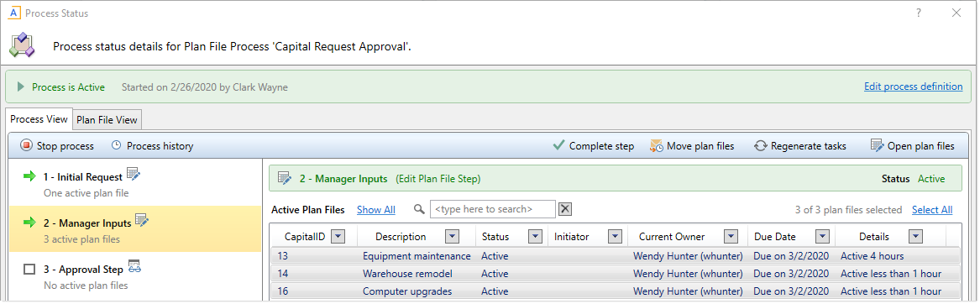Open Process history clock icon
Viewport: 980px width, 304px height.
tap(116, 146)
